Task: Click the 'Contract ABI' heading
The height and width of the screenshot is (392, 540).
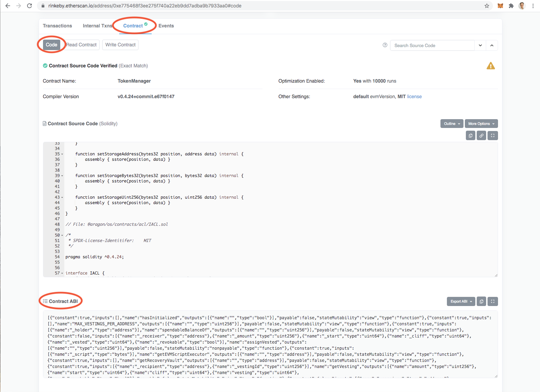Action: click(x=63, y=301)
